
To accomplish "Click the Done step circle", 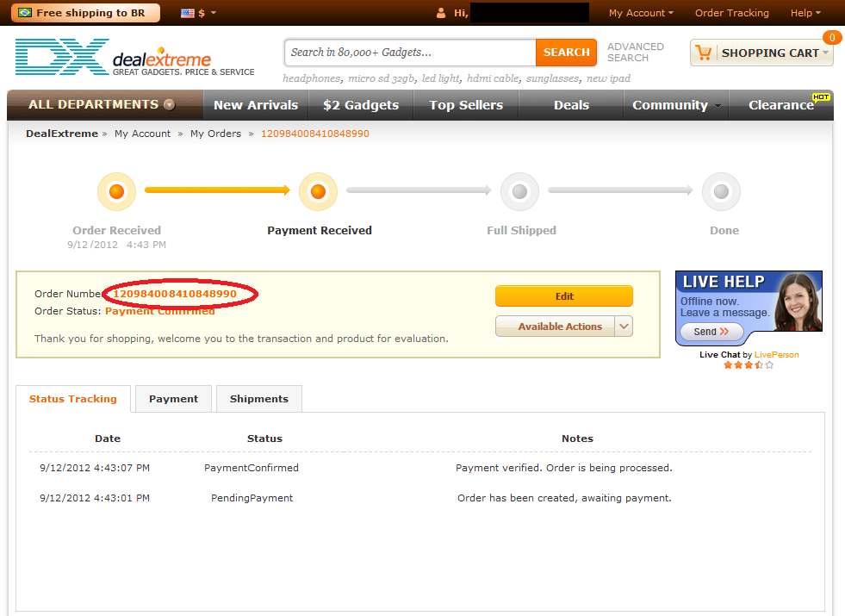I will coord(721,191).
